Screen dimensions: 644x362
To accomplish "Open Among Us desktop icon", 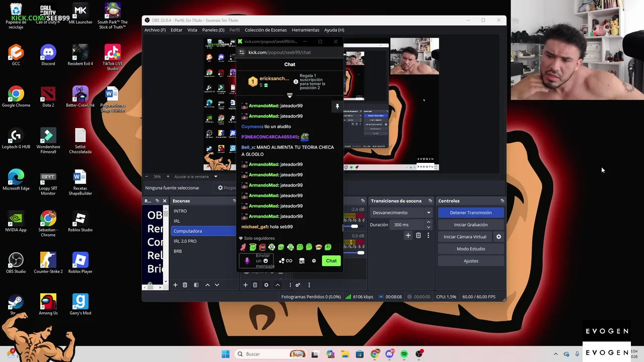I will click(48, 304).
